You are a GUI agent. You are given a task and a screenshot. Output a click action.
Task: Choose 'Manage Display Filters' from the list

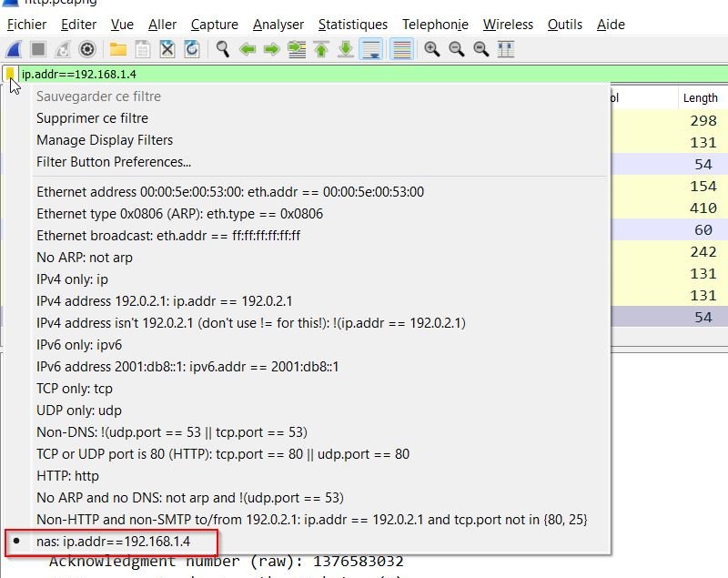pos(105,140)
